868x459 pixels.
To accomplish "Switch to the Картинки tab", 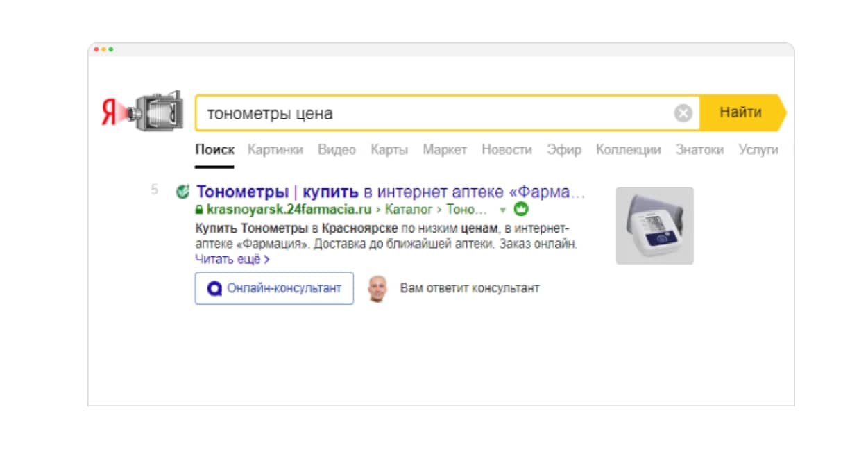I will pos(275,149).
